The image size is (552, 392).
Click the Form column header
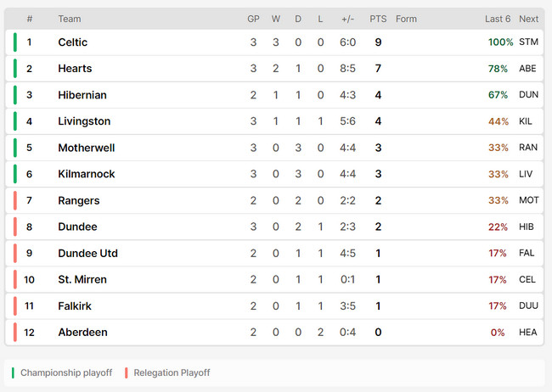coord(406,19)
